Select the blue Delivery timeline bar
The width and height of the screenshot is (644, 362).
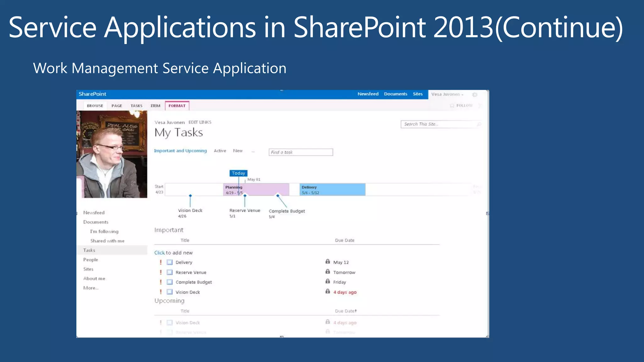click(x=332, y=189)
